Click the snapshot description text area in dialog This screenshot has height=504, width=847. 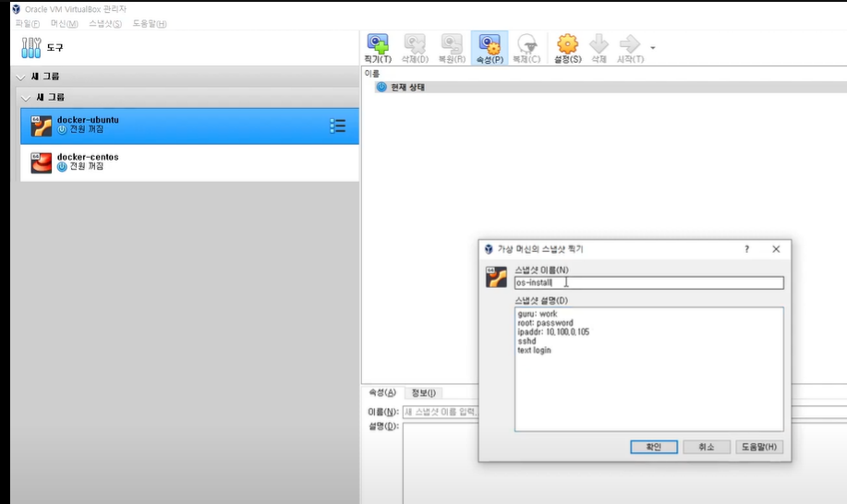(648, 369)
